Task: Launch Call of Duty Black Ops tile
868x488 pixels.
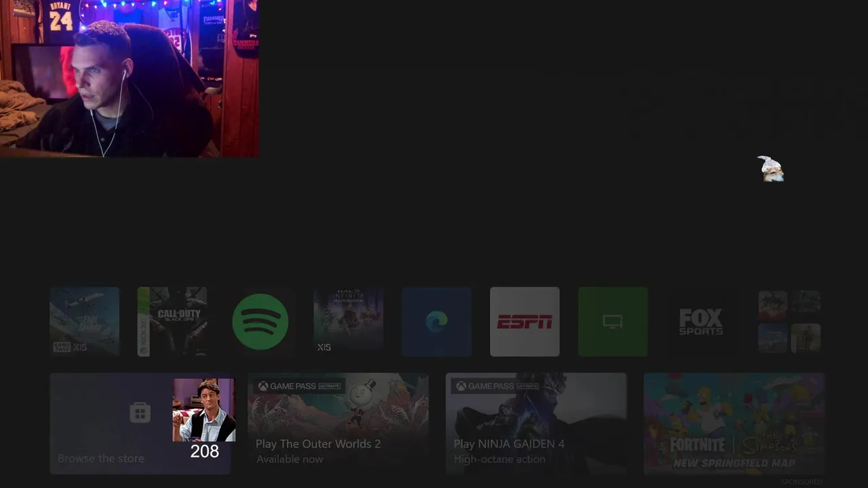Action: coord(172,321)
